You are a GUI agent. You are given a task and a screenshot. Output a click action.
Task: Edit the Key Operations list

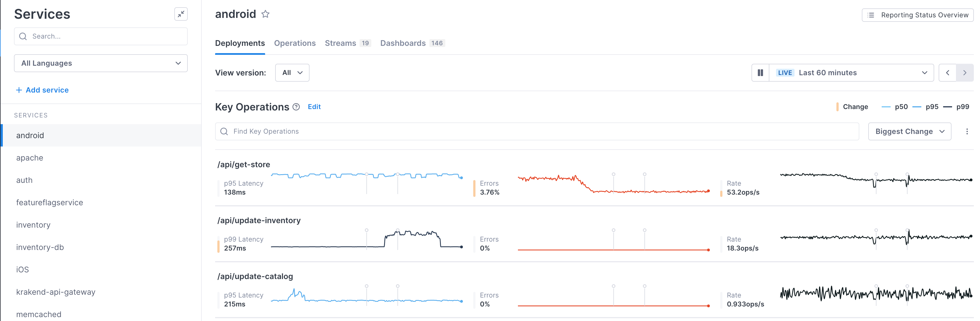pyautogui.click(x=314, y=107)
